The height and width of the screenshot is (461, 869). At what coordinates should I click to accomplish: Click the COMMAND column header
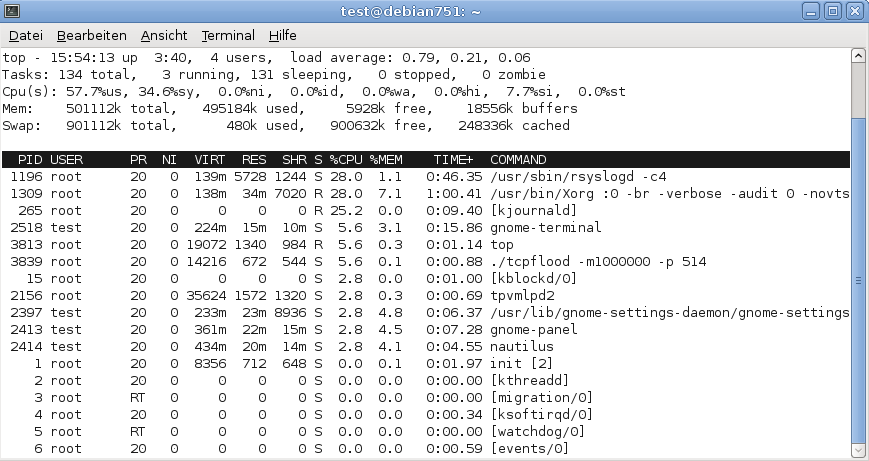click(x=518, y=160)
